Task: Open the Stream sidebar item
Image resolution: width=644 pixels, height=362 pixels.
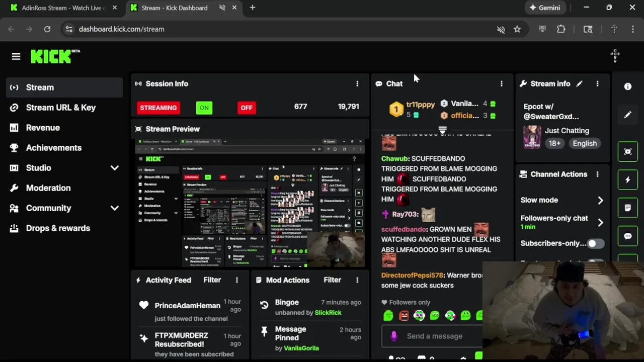Action: tap(64, 87)
